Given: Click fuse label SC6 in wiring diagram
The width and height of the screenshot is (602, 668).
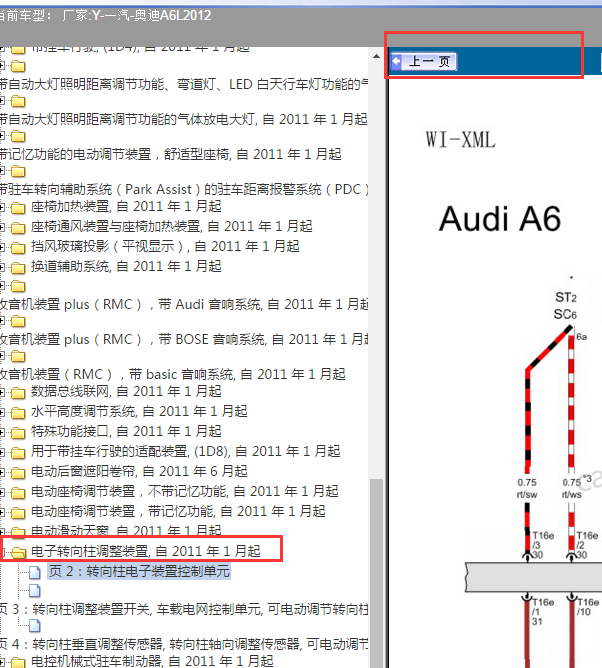Looking at the screenshot, I should 565,314.
